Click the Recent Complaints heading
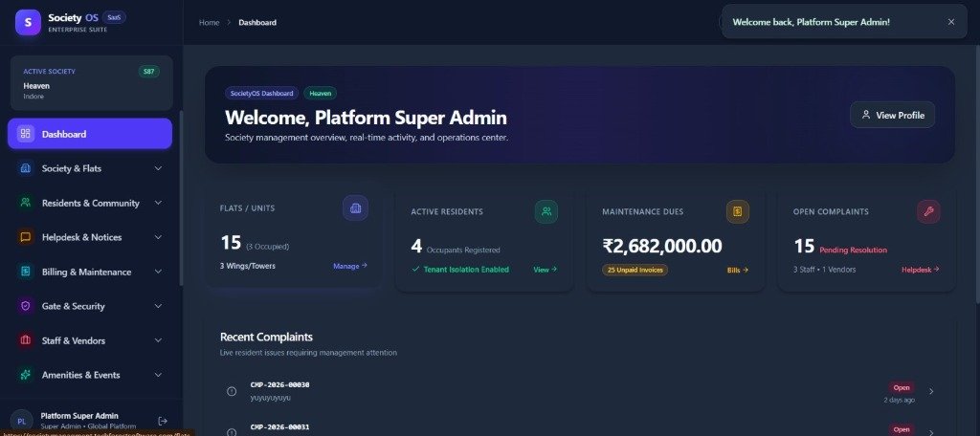Screen dimensions: 980x436 (x=266, y=337)
